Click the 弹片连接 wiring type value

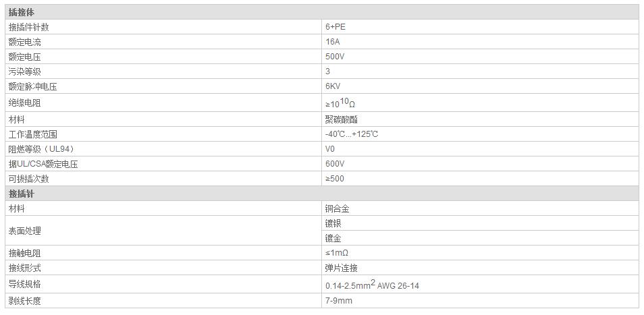(341, 268)
